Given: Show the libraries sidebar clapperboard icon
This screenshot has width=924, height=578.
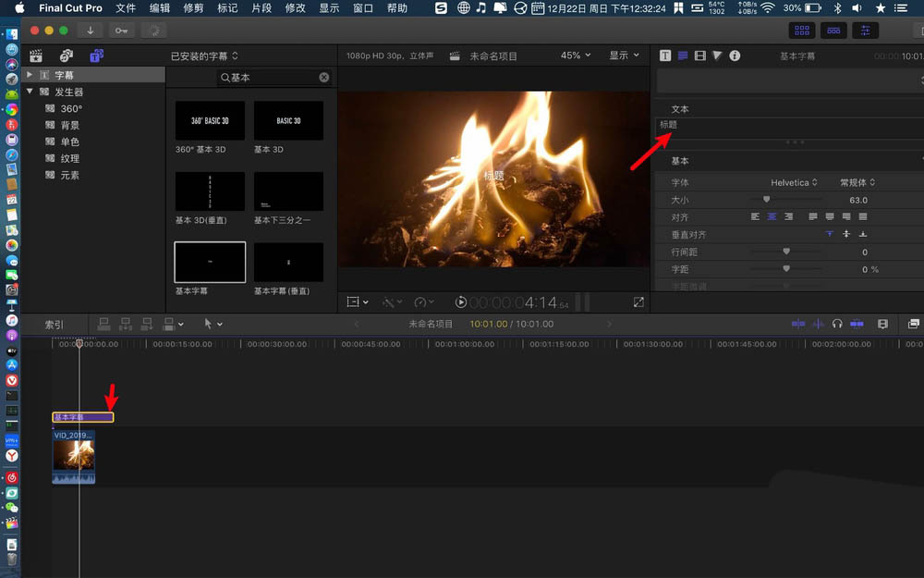Looking at the screenshot, I should coord(36,56).
